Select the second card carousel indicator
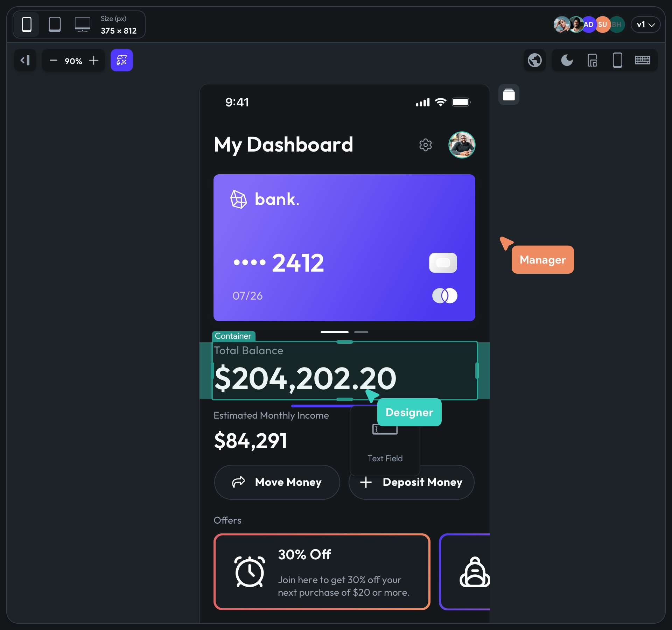The height and width of the screenshot is (630, 672). click(361, 332)
